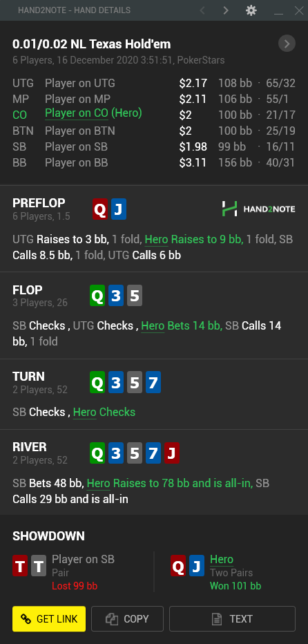308x644 pixels.
Task: Minimize the Hand Details window
Action: pos(279,10)
